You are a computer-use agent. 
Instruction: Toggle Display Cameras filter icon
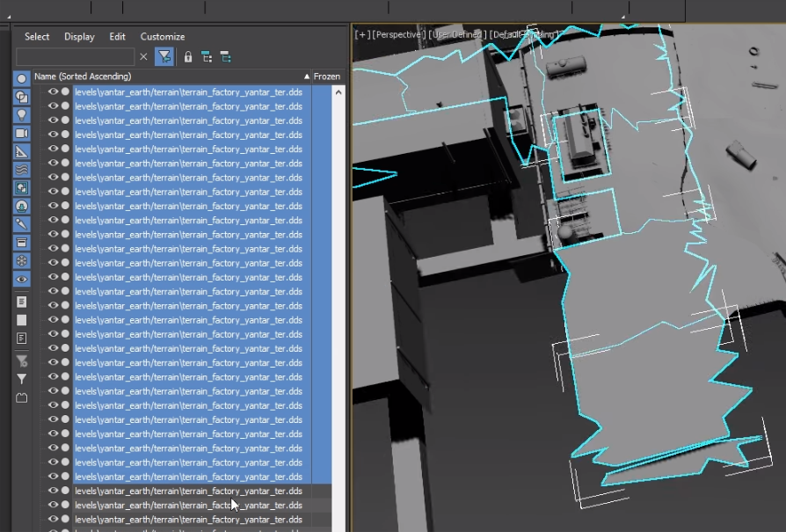pyautogui.click(x=22, y=133)
